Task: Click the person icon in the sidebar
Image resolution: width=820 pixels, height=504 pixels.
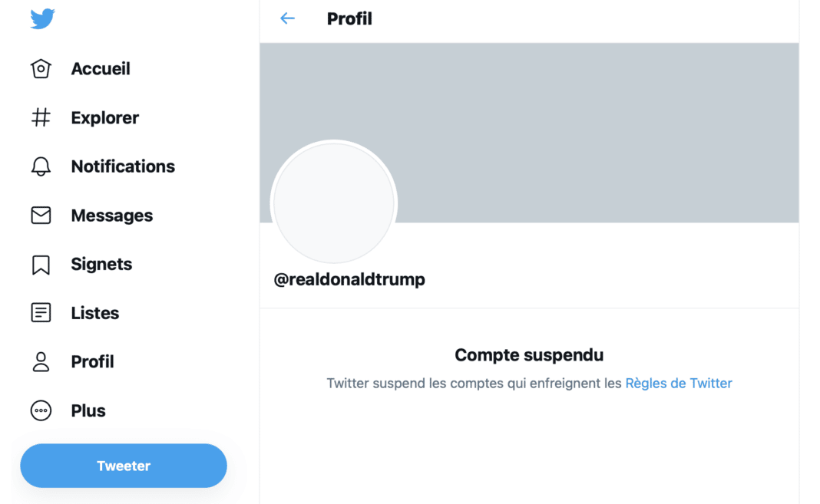Action: (41, 362)
